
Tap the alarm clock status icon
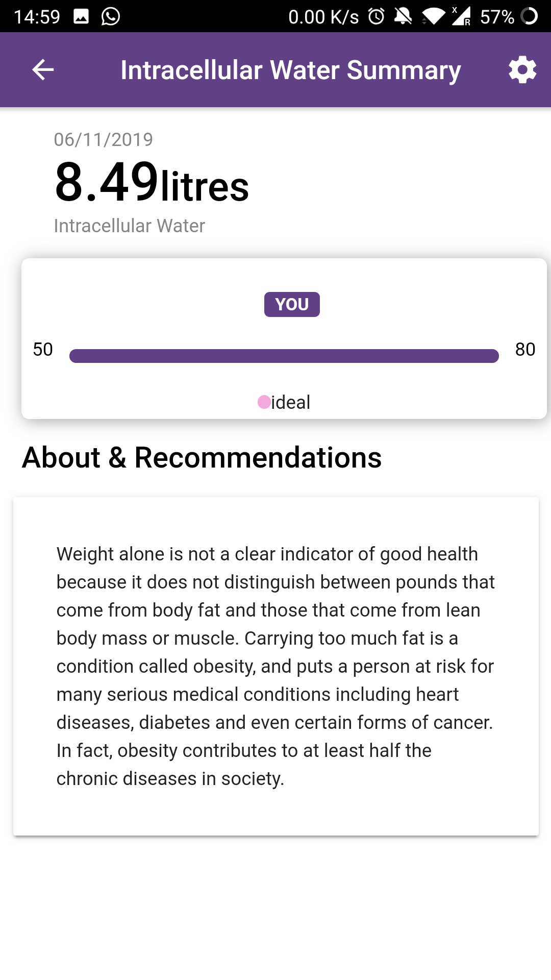[x=377, y=16]
